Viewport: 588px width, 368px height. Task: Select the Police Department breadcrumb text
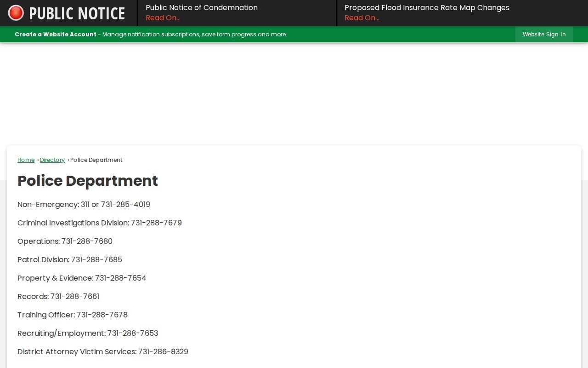(96, 160)
